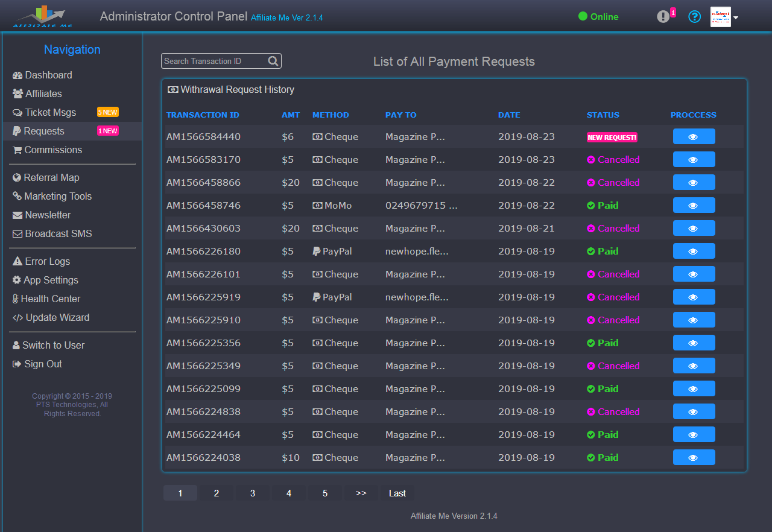Click the Affiliate Me logo
This screenshot has height=532, width=772.
pos(42,16)
